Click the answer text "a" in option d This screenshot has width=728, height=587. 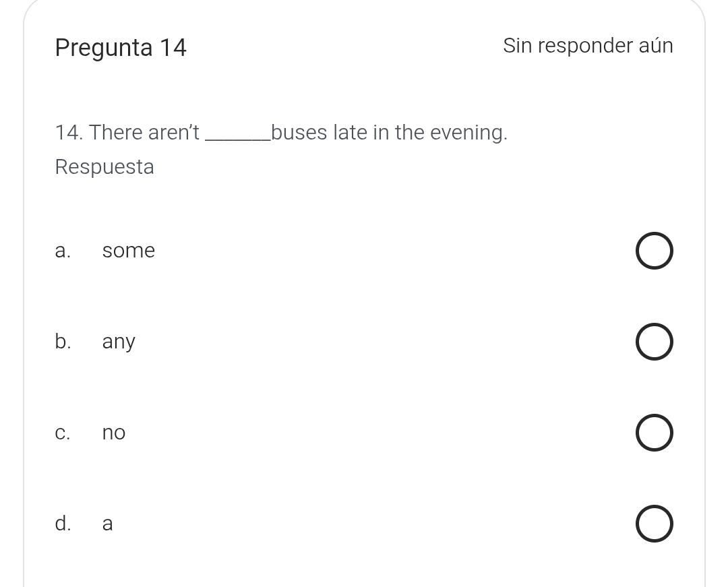click(108, 524)
